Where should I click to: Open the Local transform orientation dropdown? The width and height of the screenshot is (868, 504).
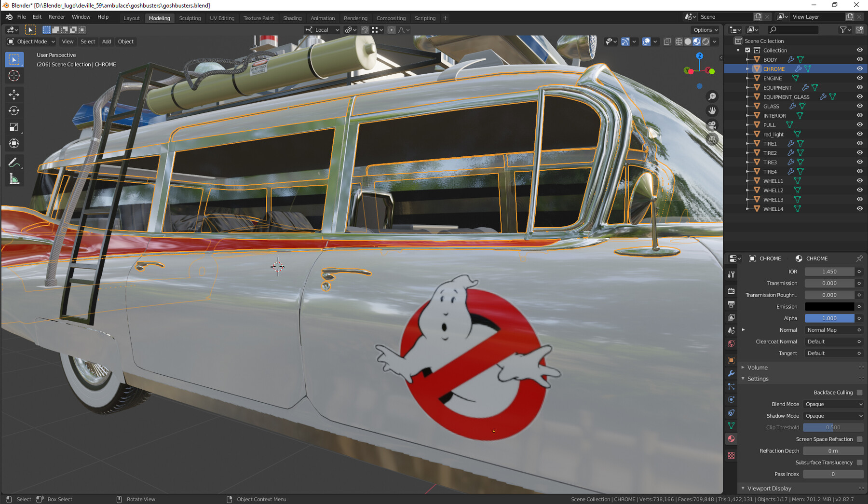(322, 30)
